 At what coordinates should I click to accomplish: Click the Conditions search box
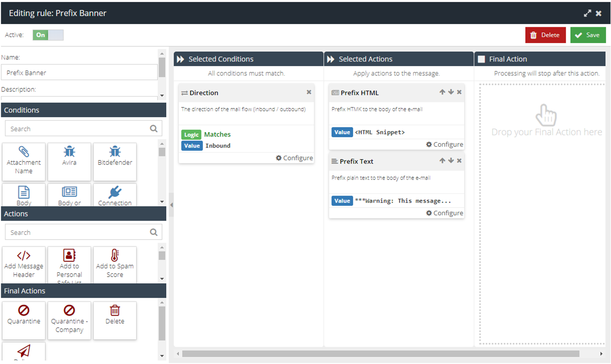point(83,128)
